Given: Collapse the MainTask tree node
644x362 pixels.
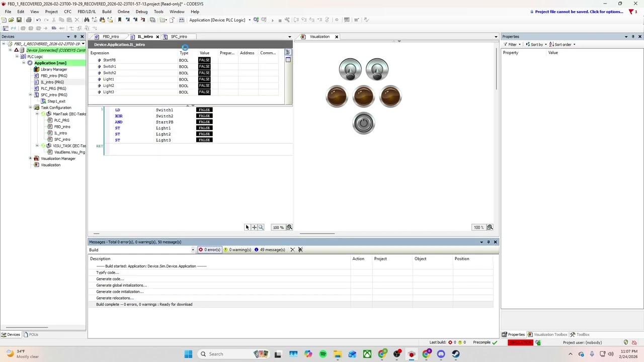Looking at the screenshot, I should 37,114.
